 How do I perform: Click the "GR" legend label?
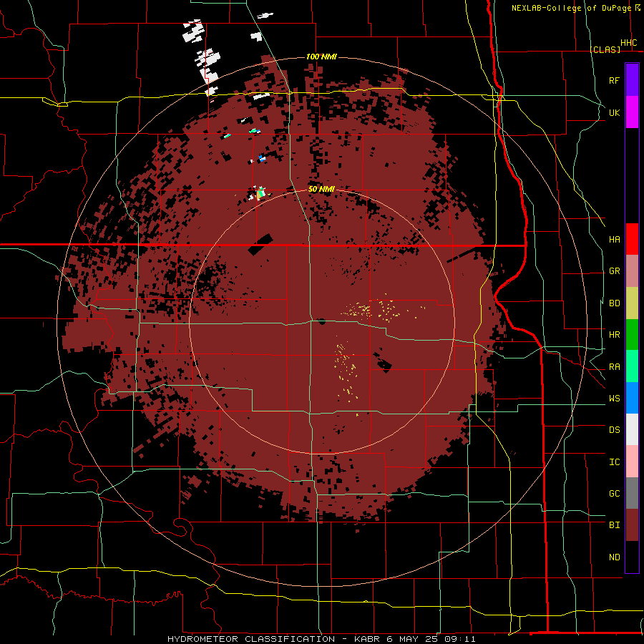pyautogui.click(x=614, y=271)
